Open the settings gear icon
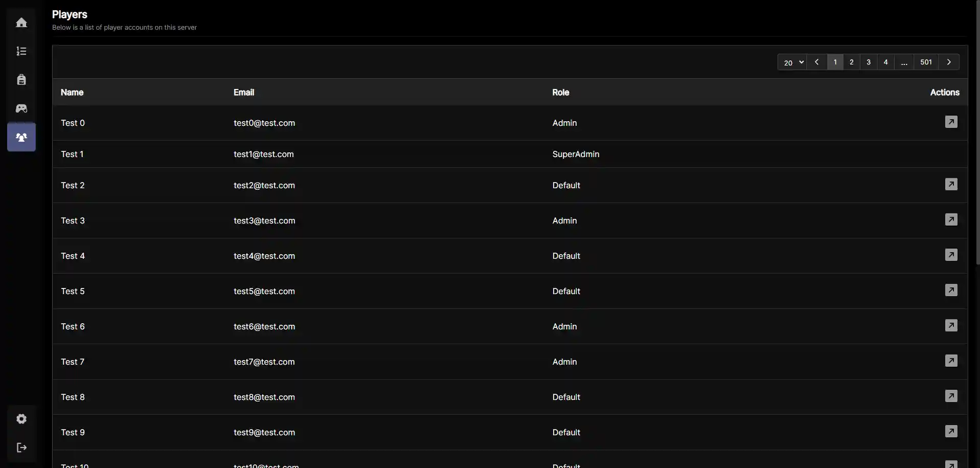Screen dimensions: 980x468 pos(21,419)
